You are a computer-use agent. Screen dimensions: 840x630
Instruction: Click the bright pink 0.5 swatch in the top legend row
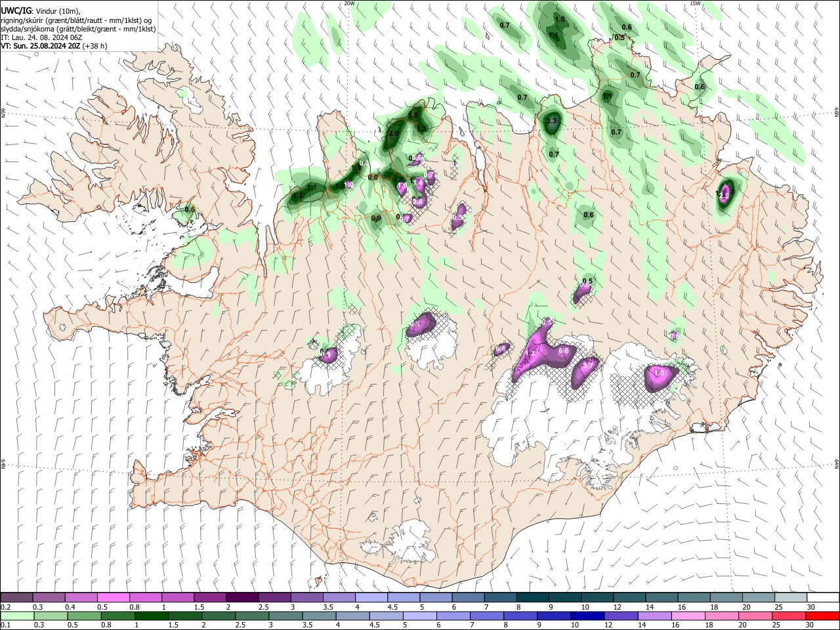pos(113,598)
